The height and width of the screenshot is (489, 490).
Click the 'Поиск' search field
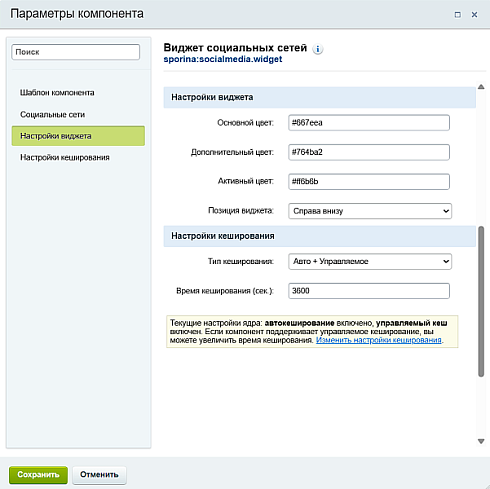[x=76, y=52]
